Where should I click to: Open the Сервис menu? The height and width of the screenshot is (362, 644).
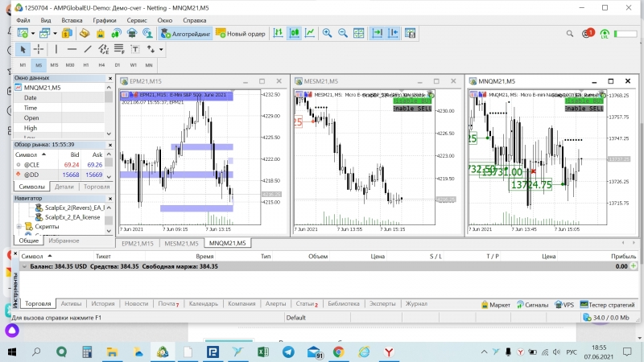tap(137, 20)
